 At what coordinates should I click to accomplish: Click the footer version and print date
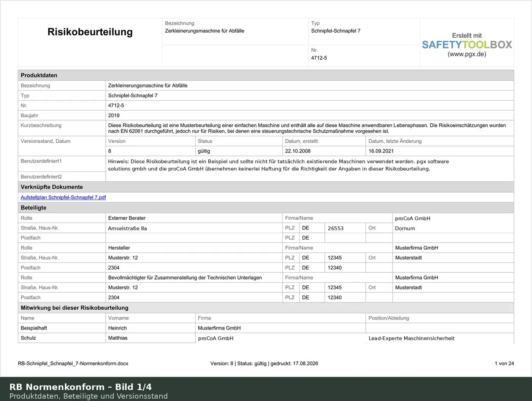(x=264, y=364)
